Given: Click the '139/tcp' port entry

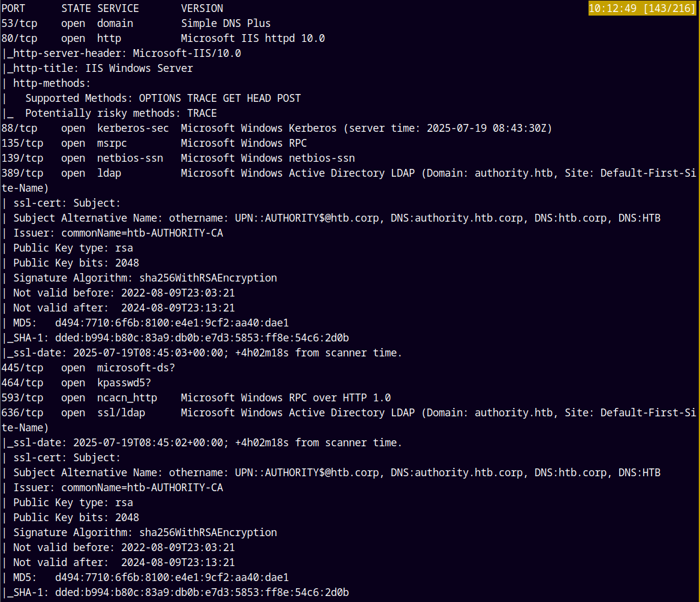Looking at the screenshot, I should click(22, 158).
